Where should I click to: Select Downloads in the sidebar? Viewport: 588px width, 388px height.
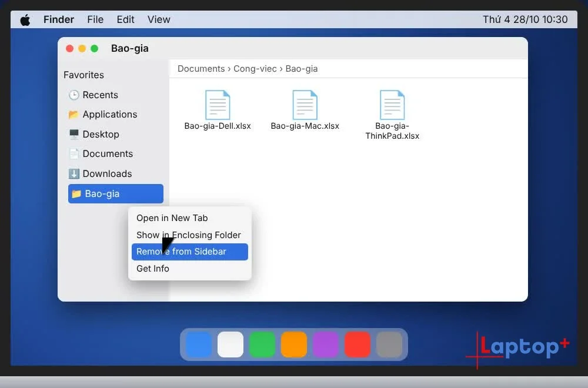[115, 173]
